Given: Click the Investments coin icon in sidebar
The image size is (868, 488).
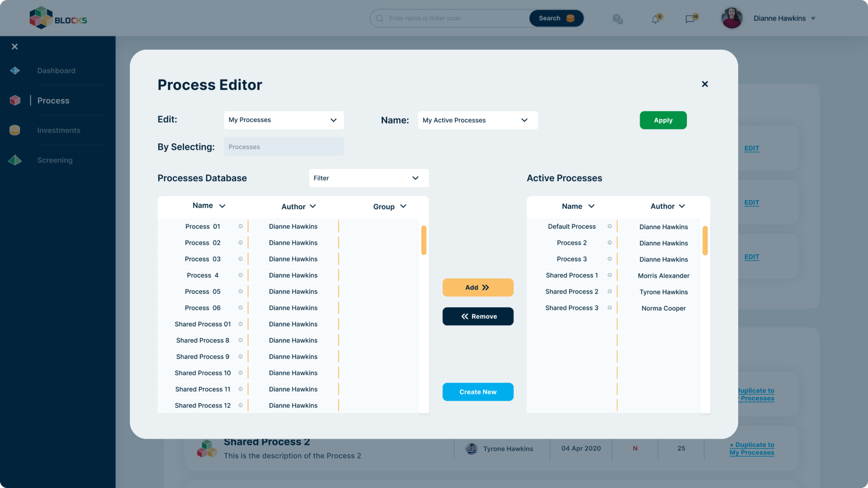Looking at the screenshot, I should [x=15, y=130].
